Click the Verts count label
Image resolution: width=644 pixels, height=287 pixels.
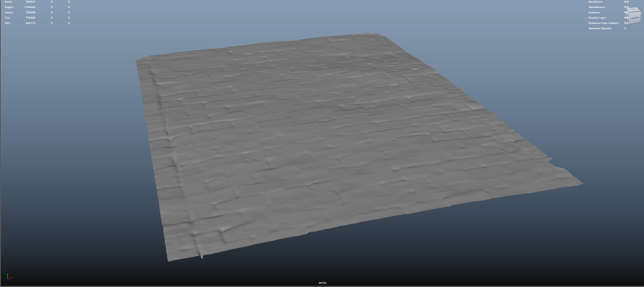(8, 2)
